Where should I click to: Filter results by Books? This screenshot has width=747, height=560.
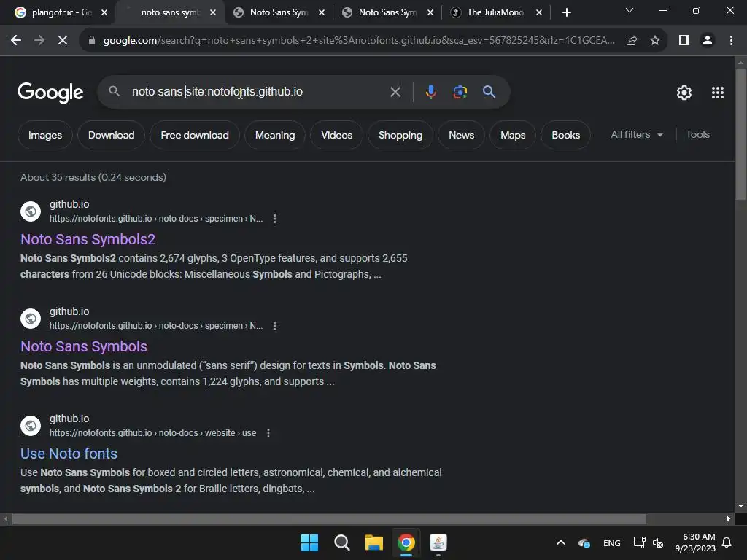point(565,135)
